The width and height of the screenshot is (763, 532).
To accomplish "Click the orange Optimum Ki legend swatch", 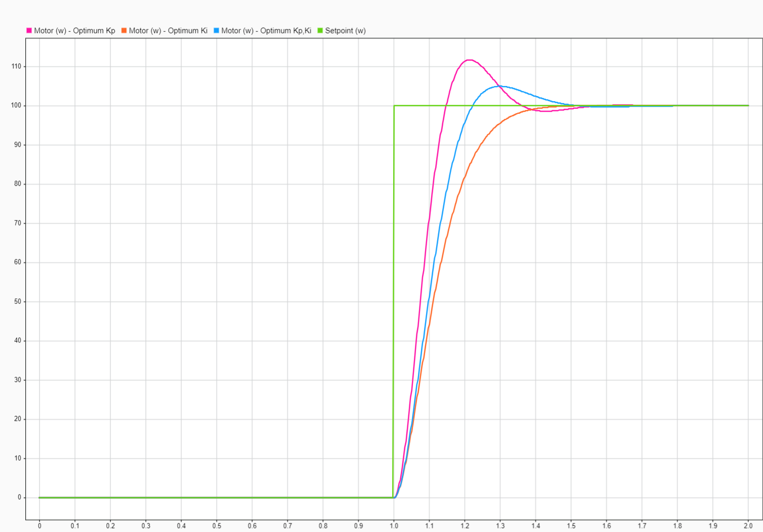I will (124, 31).
